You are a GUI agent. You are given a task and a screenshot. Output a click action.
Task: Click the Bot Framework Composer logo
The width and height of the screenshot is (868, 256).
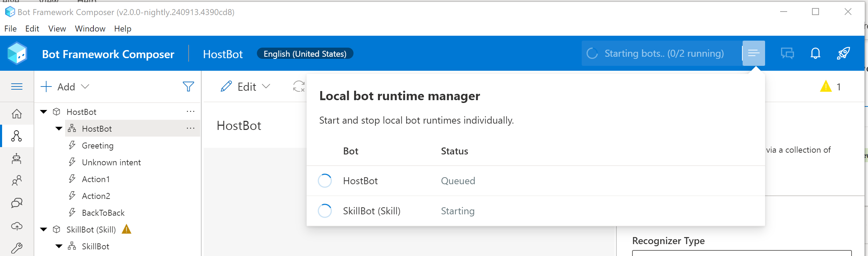(x=17, y=54)
